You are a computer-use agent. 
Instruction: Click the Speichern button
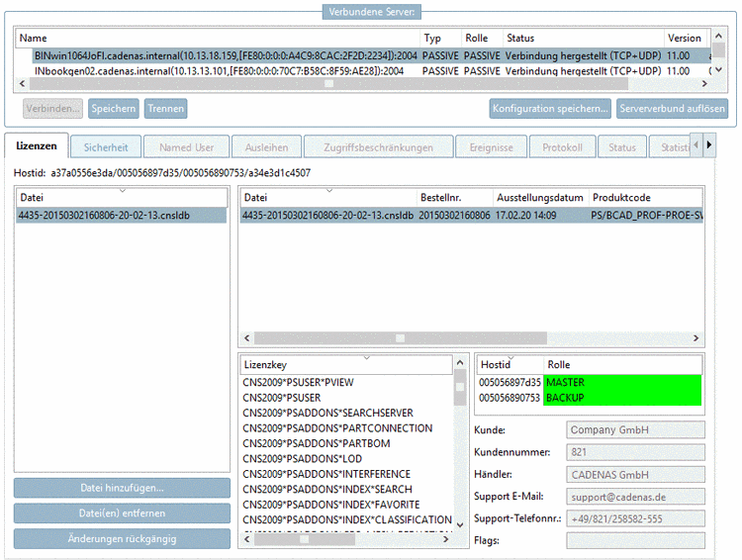click(x=114, y=109)
